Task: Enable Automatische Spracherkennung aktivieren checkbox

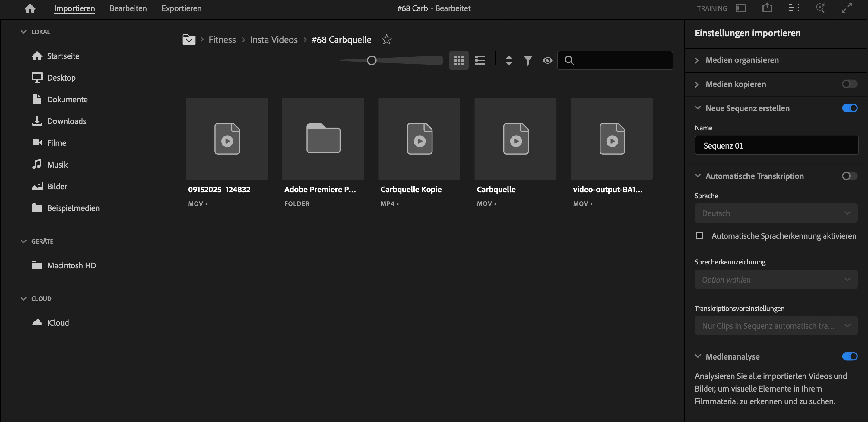Action: coord(699,235)
